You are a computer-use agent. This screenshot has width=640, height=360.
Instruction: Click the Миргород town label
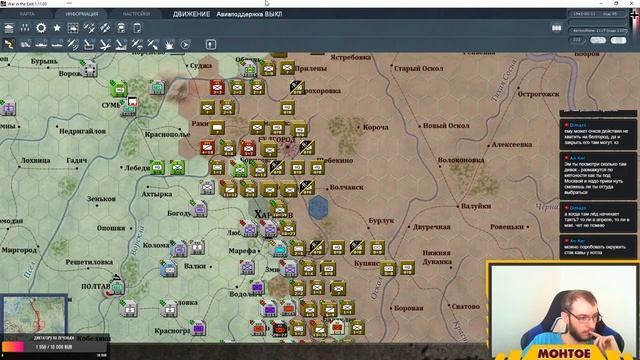(19, 250)
